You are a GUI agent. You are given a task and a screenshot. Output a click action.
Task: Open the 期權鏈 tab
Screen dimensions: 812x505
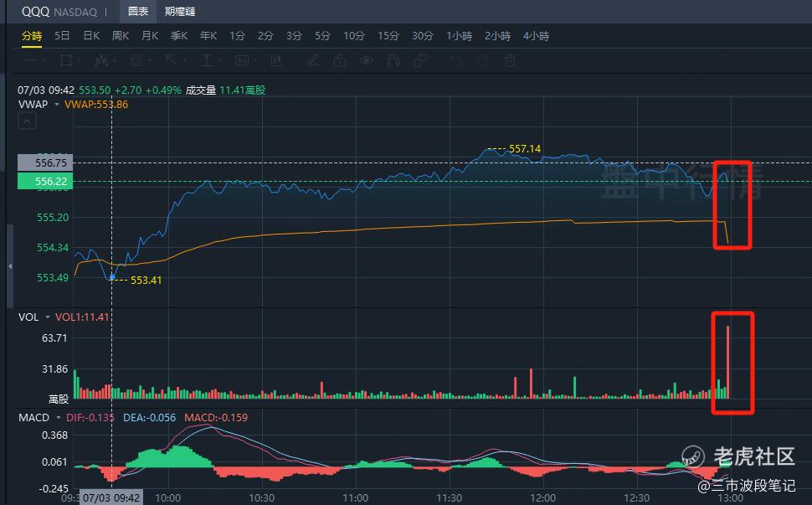tap(180, 12)
